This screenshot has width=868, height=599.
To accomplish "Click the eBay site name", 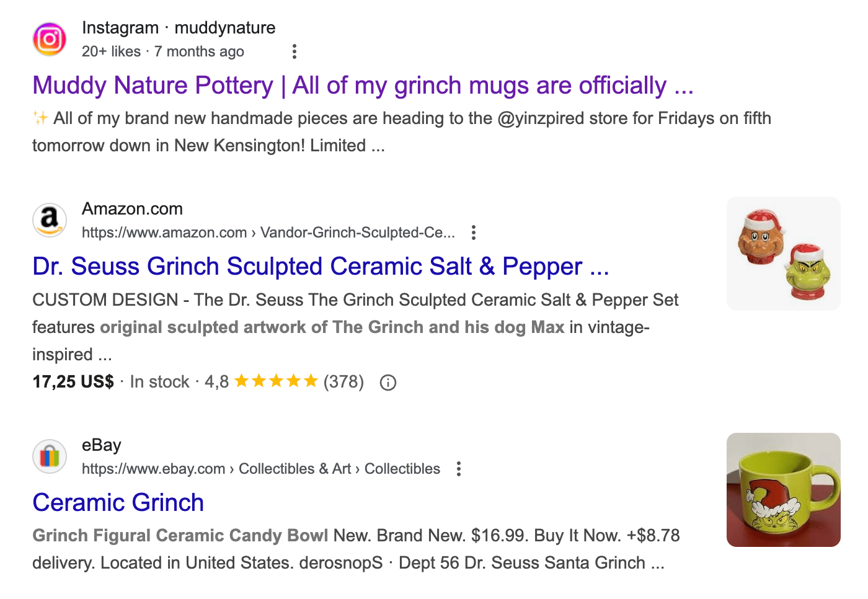I will [x=101, y=445].
